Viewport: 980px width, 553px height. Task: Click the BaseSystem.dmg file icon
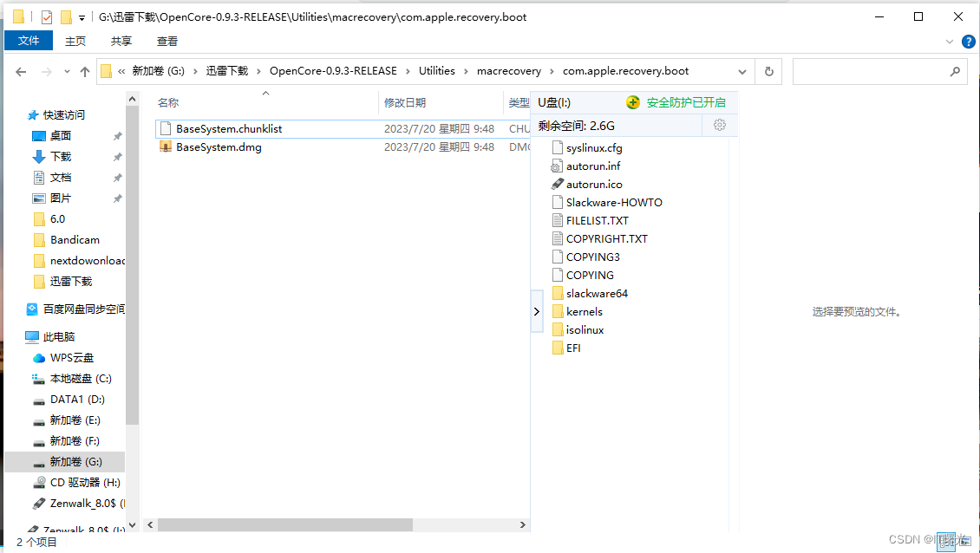165,146
